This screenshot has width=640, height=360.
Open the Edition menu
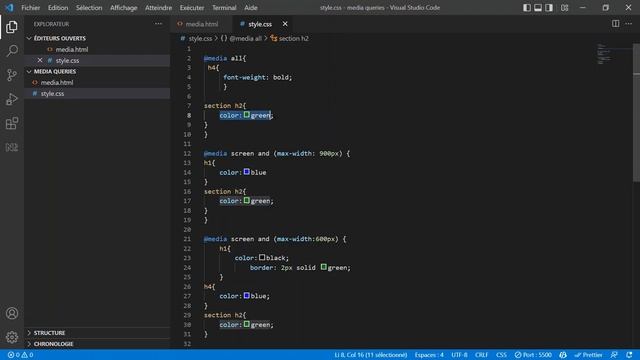point(58,7)
